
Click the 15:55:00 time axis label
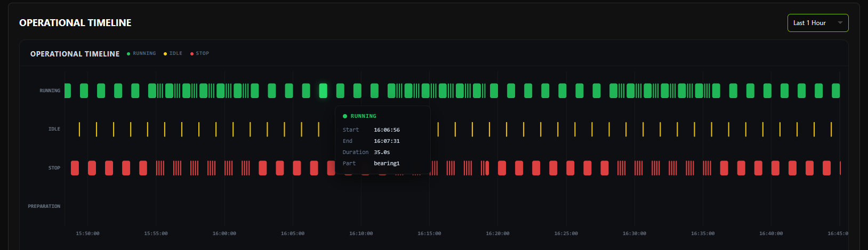tap(156, 233)
